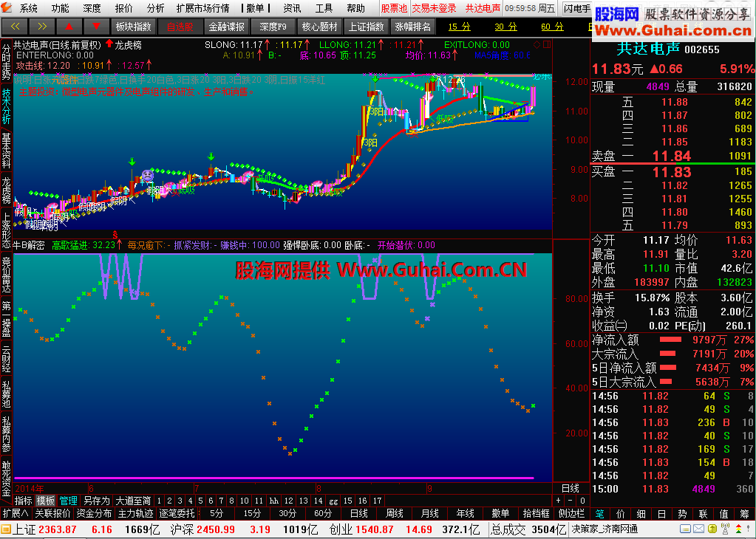Click the minus zoom button below the chart

570,501
